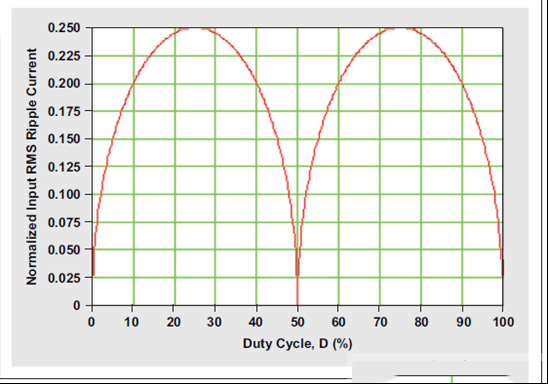The image size is (548, 384).
Task: Click the 0.075 y-axis tick label
Action: coord(64,222)
